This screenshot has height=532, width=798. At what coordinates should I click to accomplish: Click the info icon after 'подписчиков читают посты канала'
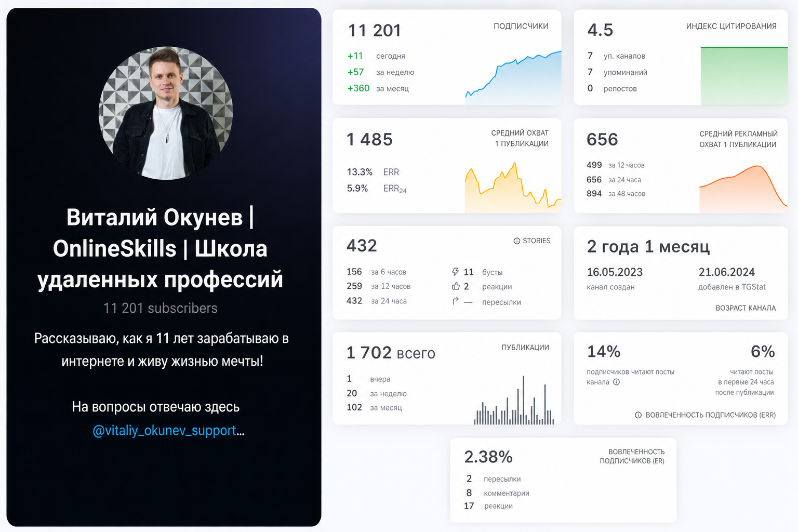(617, 382)
